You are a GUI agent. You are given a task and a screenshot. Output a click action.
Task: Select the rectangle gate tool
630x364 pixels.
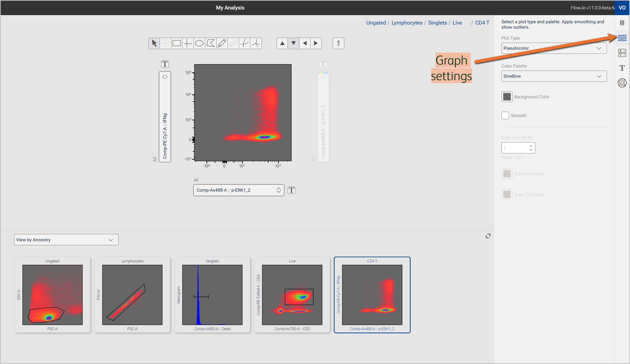pyautogui.click(x=177, y=43)
